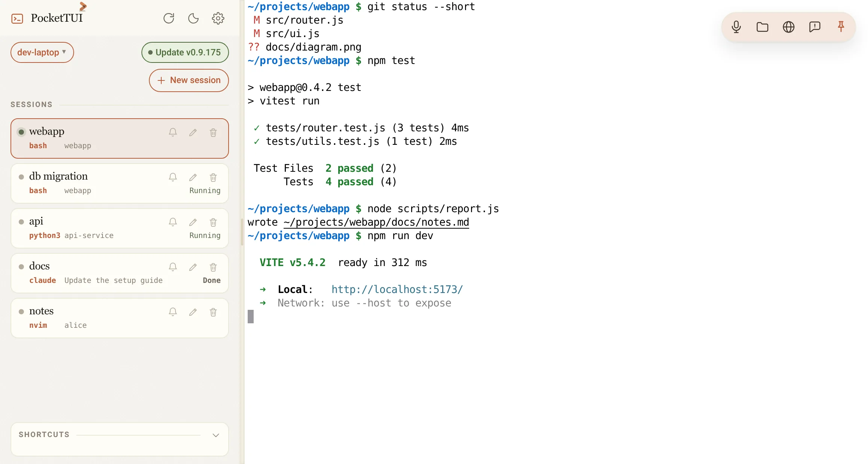Click the 'python3' label in api session
The height and width of the screenshot is (464, 868).
click(45, 235)
